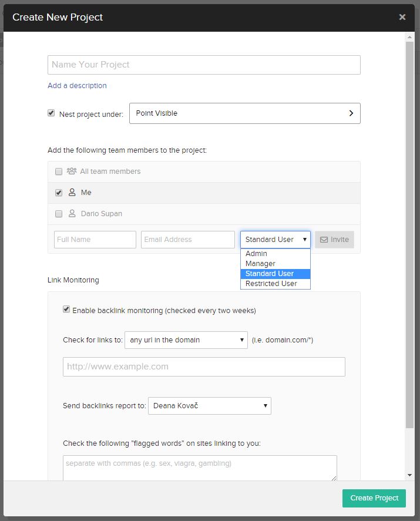
Task: Choose Restricted User in the role list
Action: (275, 284)
